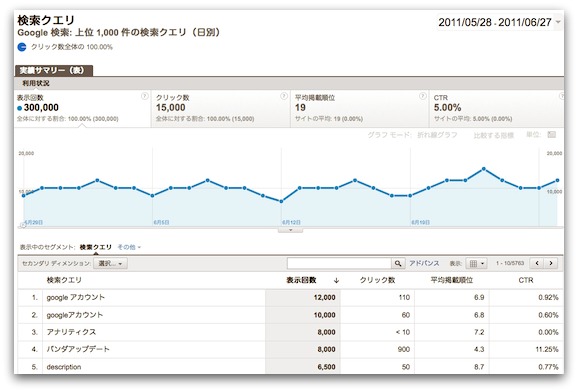
Task: Collapse the chart with the bottom arrow handle
Action: click(x=290, y=230)
